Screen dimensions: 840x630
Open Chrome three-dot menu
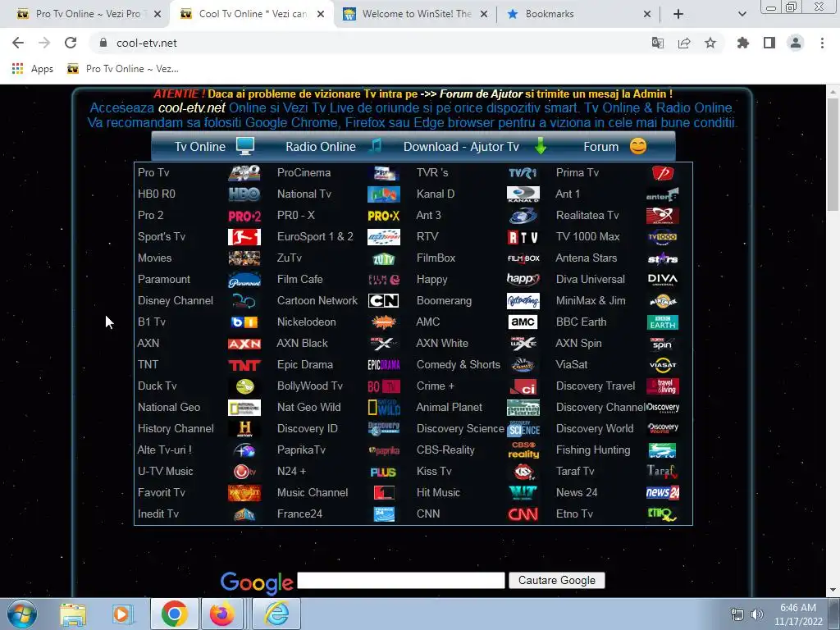coord(822,43)
